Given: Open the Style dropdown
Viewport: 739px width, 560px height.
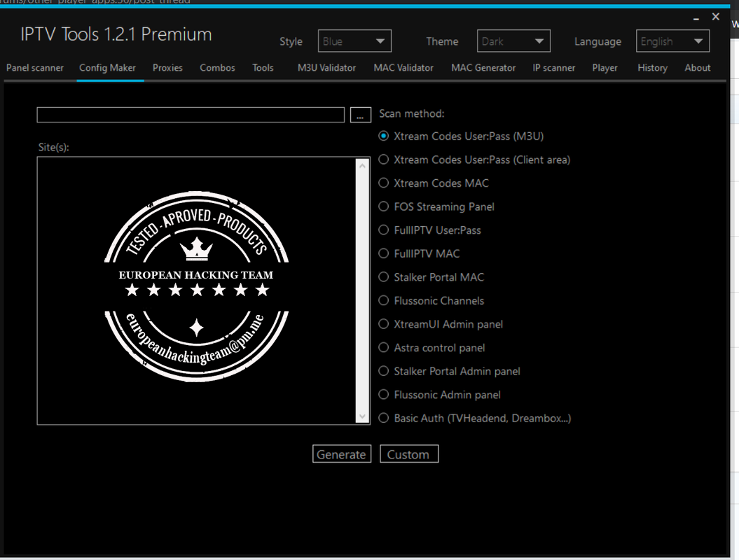Looking at the screenshot, I should pos(354,41).
